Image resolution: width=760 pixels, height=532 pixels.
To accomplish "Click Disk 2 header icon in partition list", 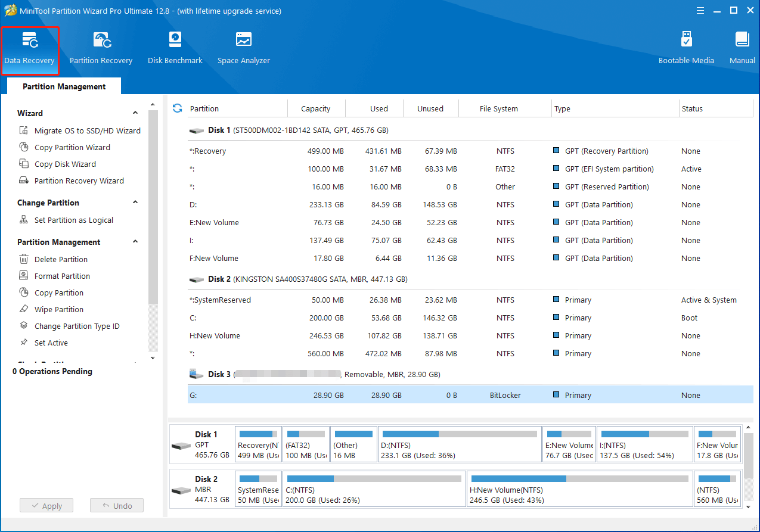I will pos(196,279).
